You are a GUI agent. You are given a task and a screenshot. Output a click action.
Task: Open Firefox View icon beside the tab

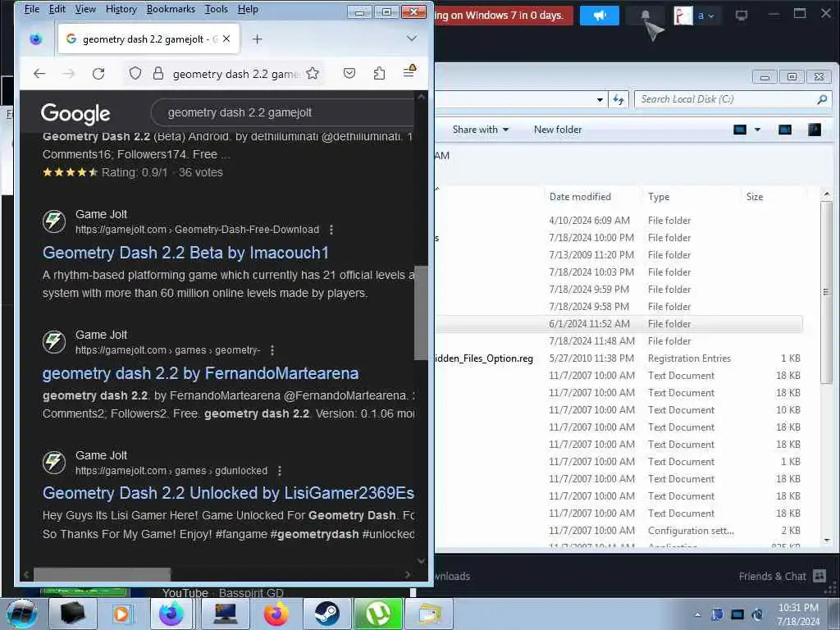coord(36,39)
